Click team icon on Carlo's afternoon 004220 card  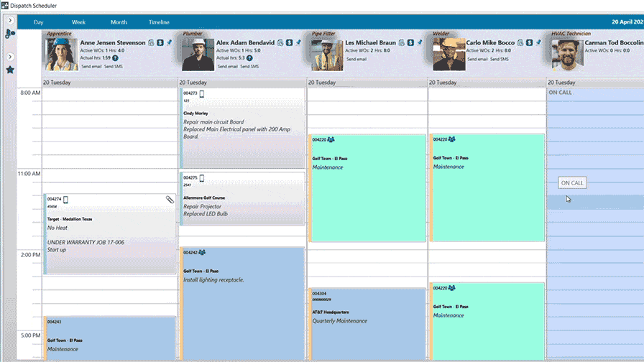coord(452,288)
